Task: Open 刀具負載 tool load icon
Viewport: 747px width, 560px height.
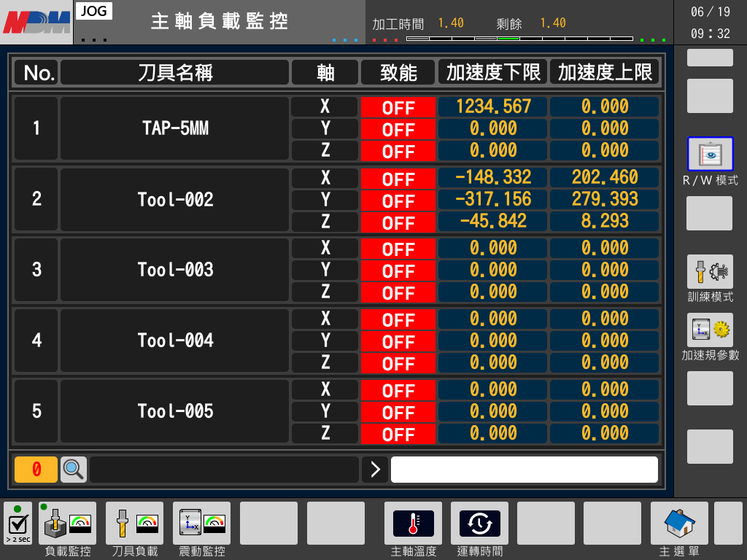Action: coord(135,523)
